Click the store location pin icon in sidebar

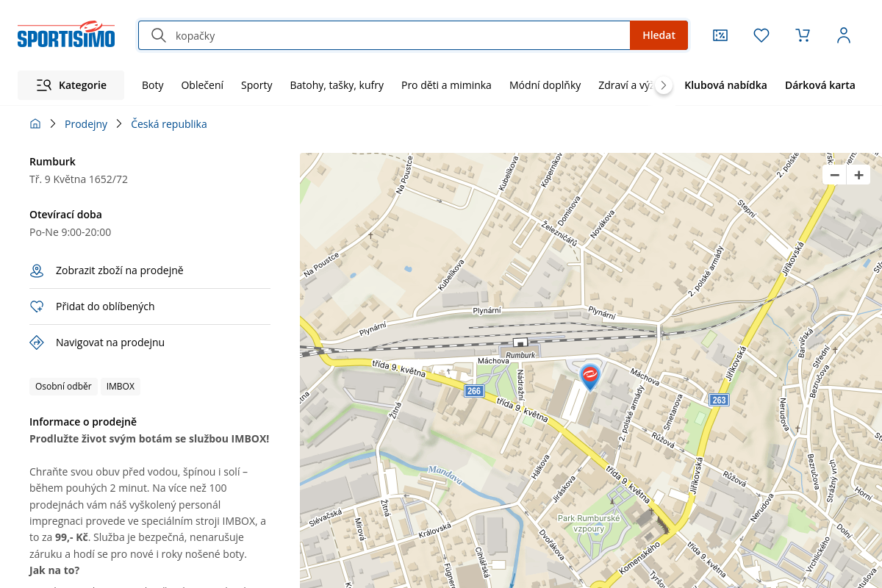pos(37,271)
